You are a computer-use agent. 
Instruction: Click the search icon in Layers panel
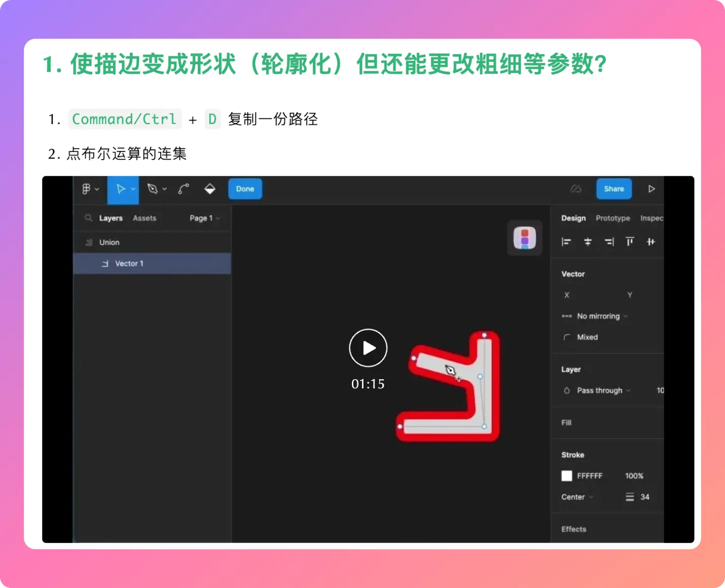[89, 218]
